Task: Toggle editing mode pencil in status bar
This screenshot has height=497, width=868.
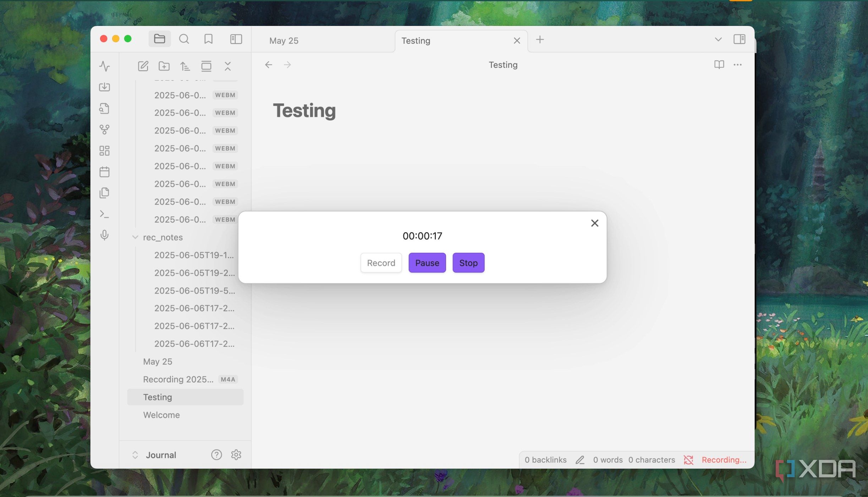Action: [580, 460]
